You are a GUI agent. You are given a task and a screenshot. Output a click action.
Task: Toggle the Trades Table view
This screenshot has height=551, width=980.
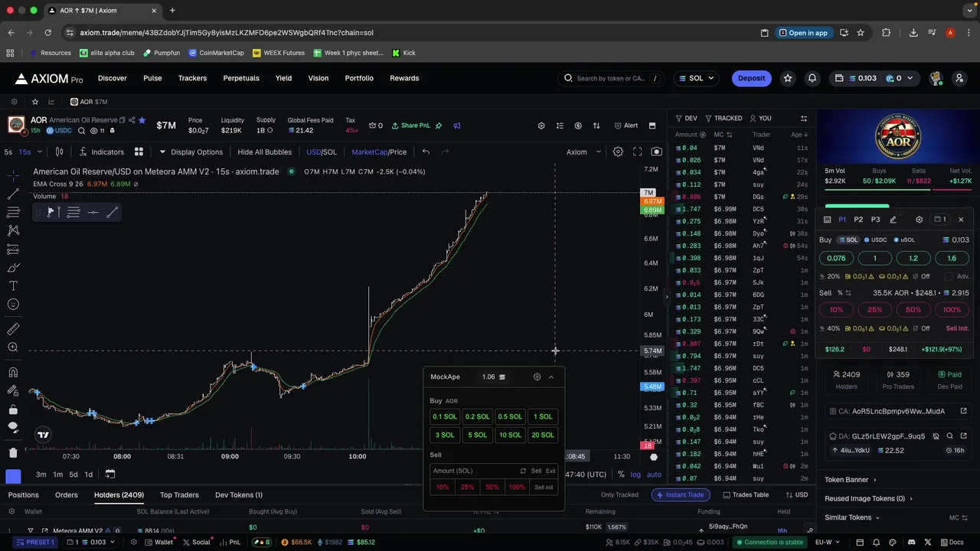[x=746, y=494]
